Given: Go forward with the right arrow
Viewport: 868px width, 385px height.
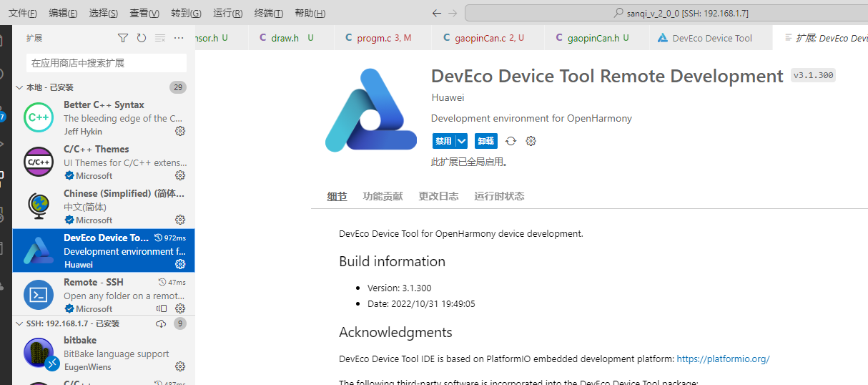Looking at the screenshot, I should 453,13.
